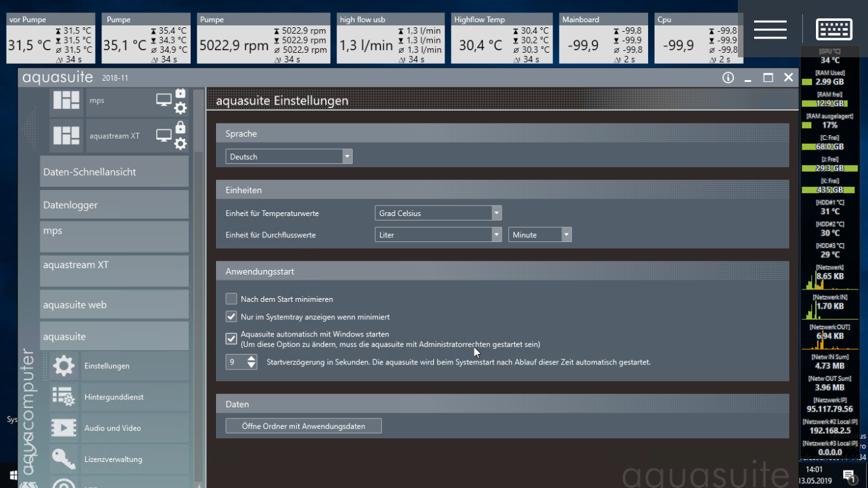
Task: Click the GPU °C reading in the side gadget
Action: 830,56
